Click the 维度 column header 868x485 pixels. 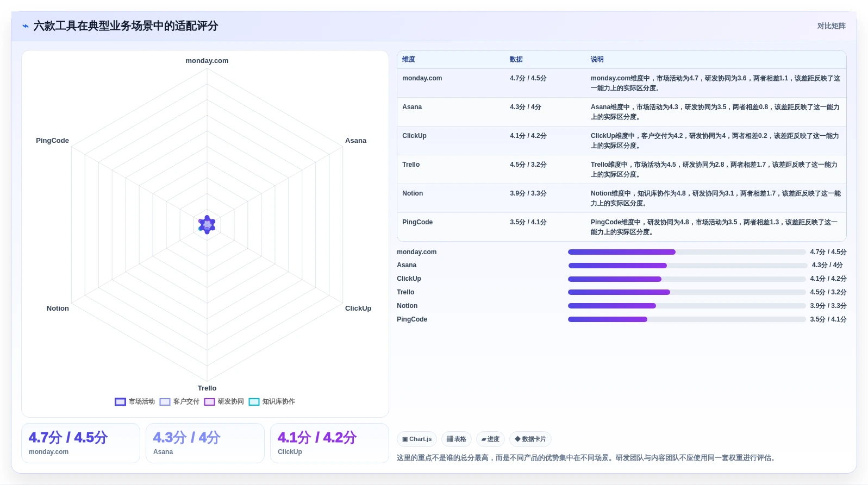[x=409, y=59]
